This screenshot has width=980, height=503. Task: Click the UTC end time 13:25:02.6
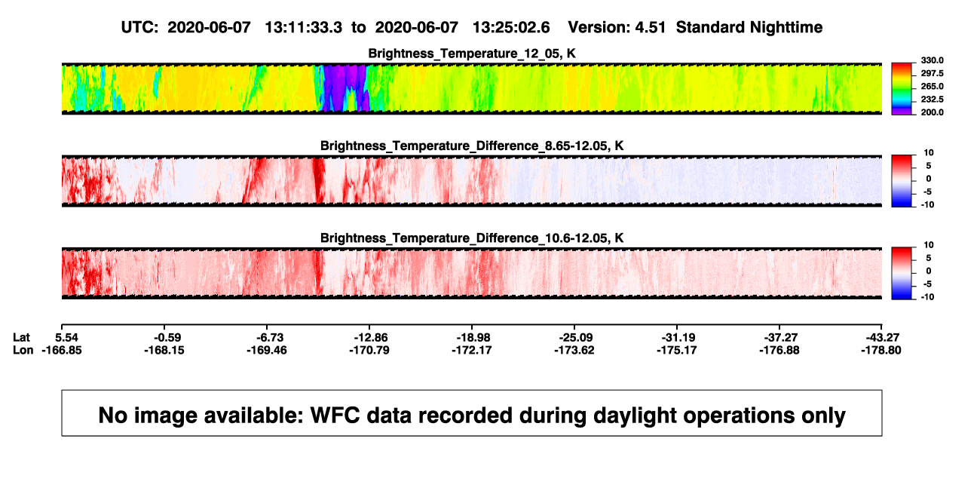(511, 27)
